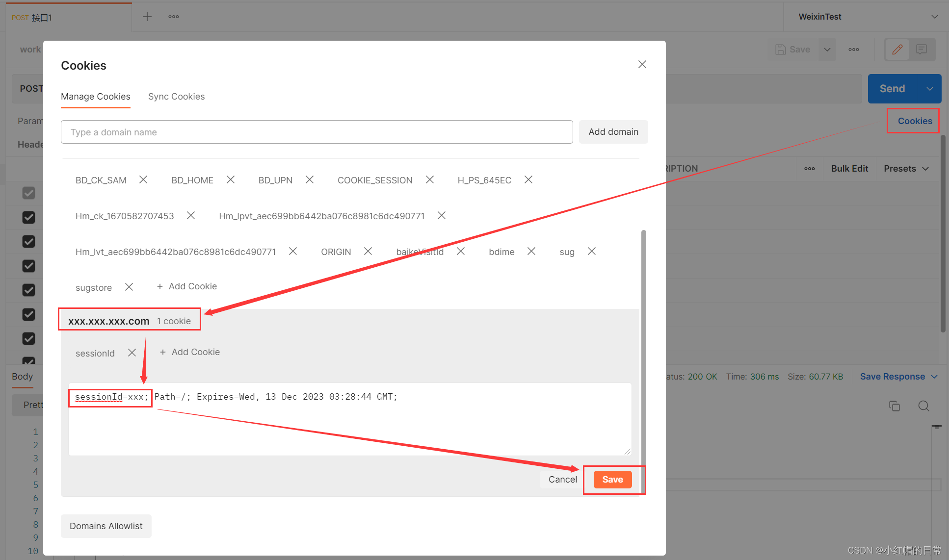949x560 pixels.
Task: Remove the sugstore cookie
Action: click(129, 287)
